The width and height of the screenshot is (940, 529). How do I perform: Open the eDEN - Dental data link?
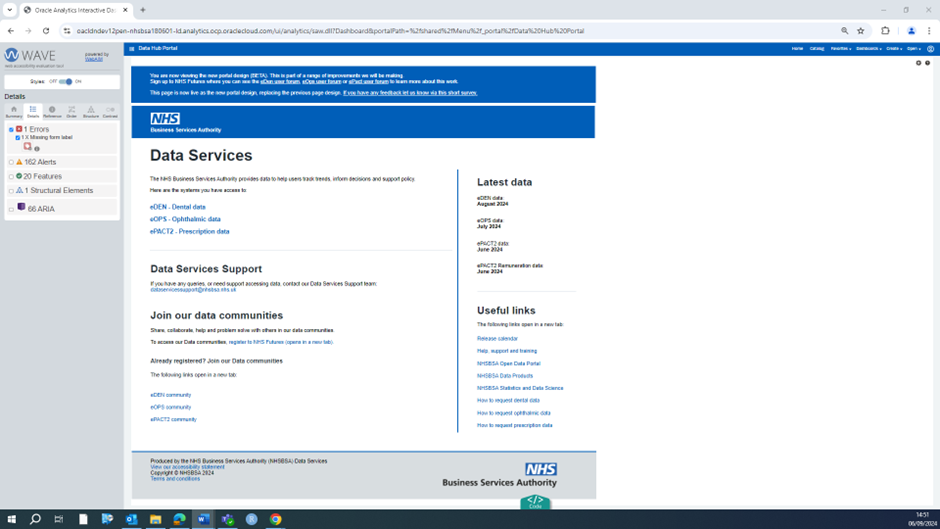(x=177, y=207)
